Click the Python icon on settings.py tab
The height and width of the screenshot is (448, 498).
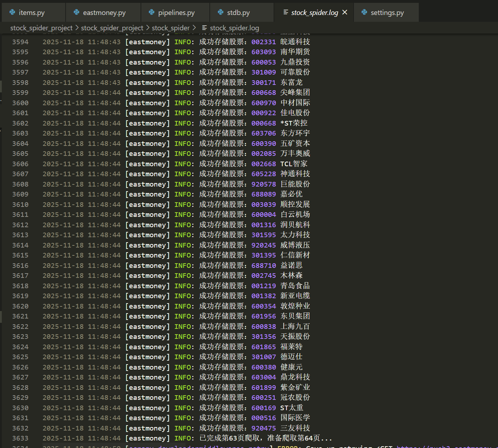pyautogui.click(x=364, y=12)
